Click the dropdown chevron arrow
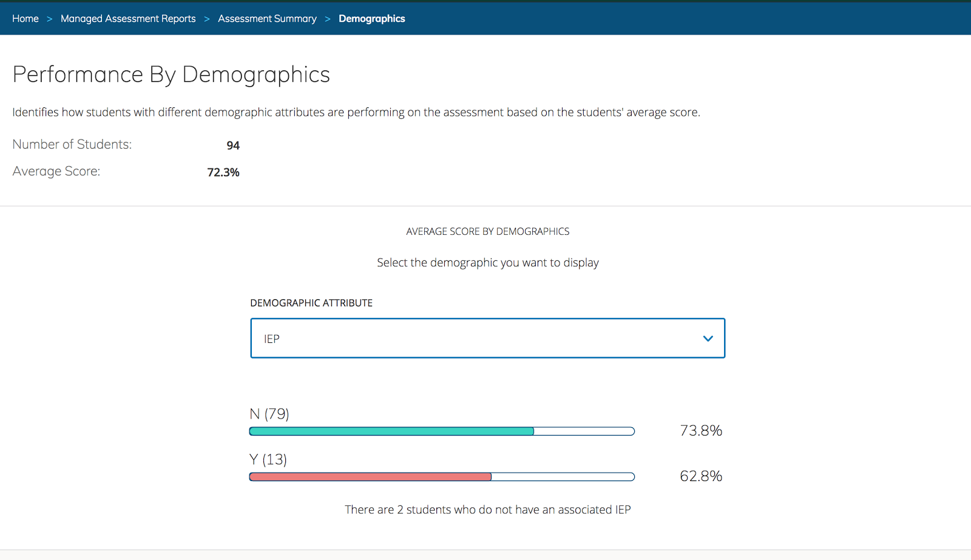 [x=708, y=338]
